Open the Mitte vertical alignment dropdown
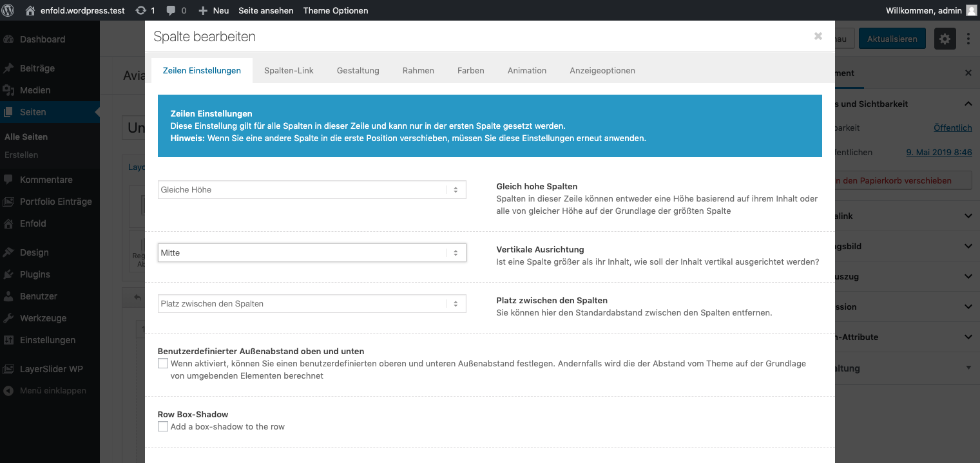 tap(312, 253)
